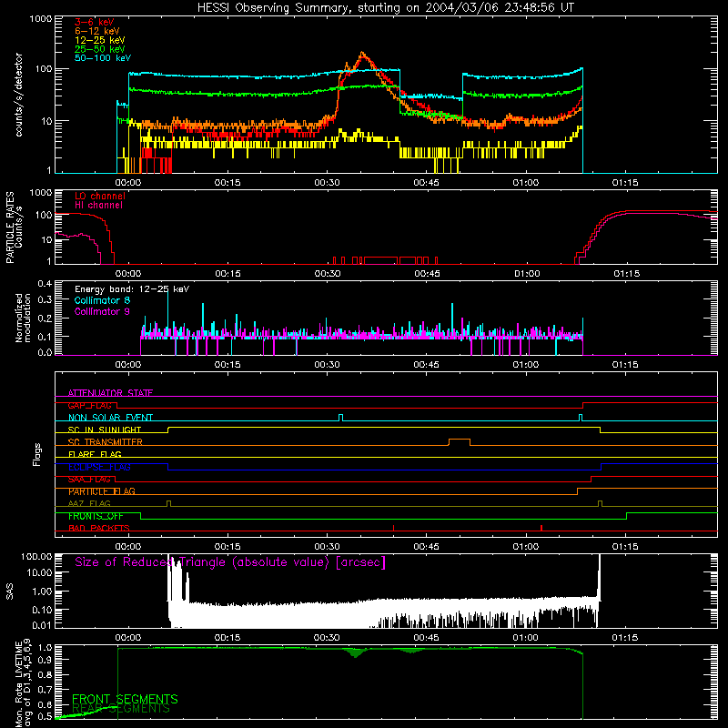Select the NON_SOLAR_EVENT flag label

click(x=110, y=418)
